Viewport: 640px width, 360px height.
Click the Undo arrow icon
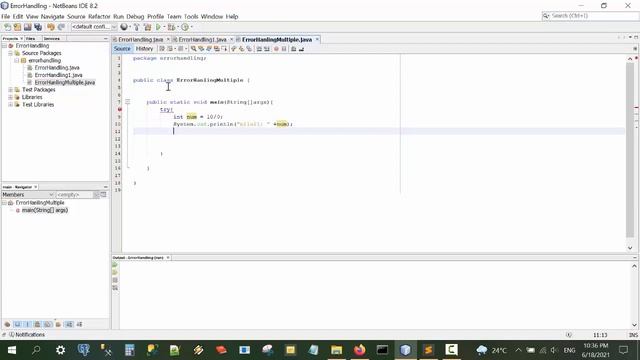point(51,27)
